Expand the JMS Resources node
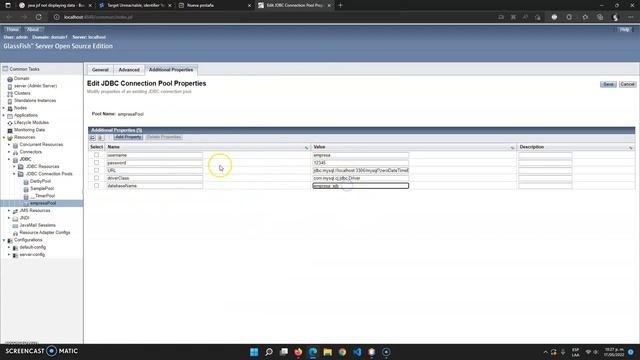The height and width of the screenshot is (360, 640). pyautogui.click(x=9, y=211)
